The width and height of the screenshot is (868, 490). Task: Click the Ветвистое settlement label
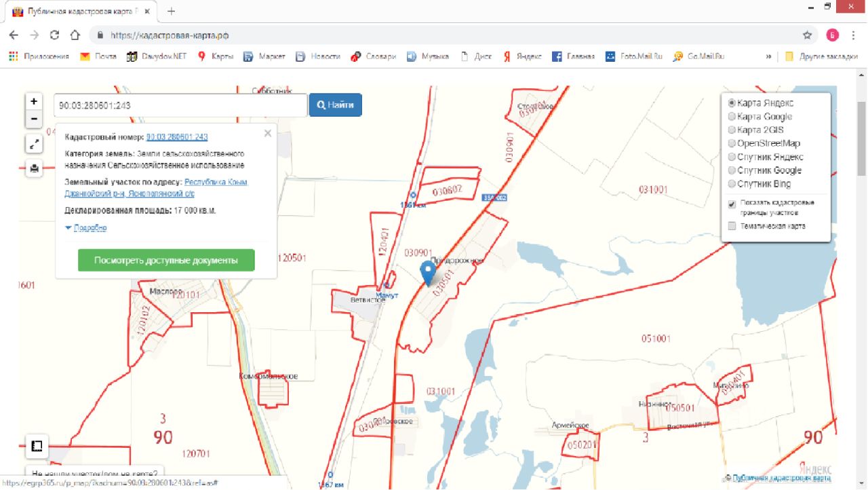pos(368,300)
